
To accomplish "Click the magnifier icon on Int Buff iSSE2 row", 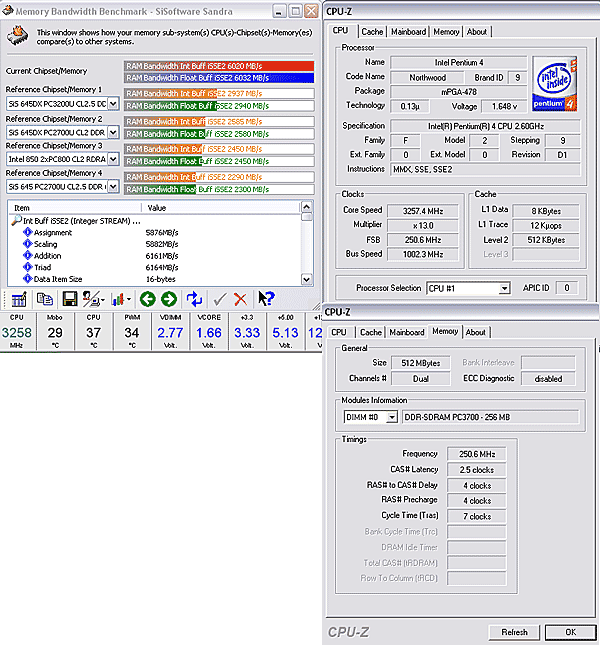I will point(16,220).
